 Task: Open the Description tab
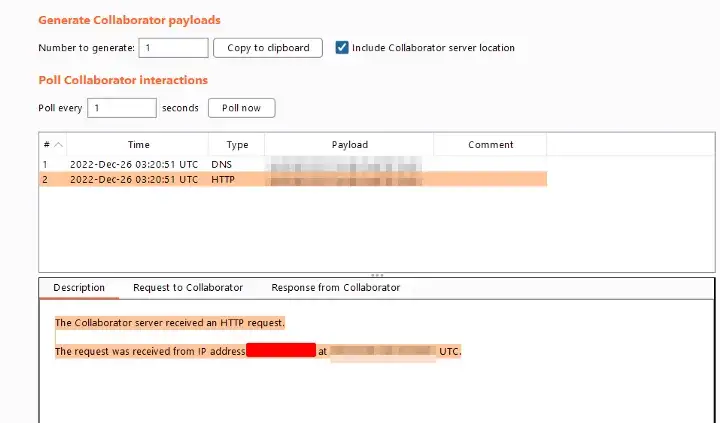(x=79, y=287)
